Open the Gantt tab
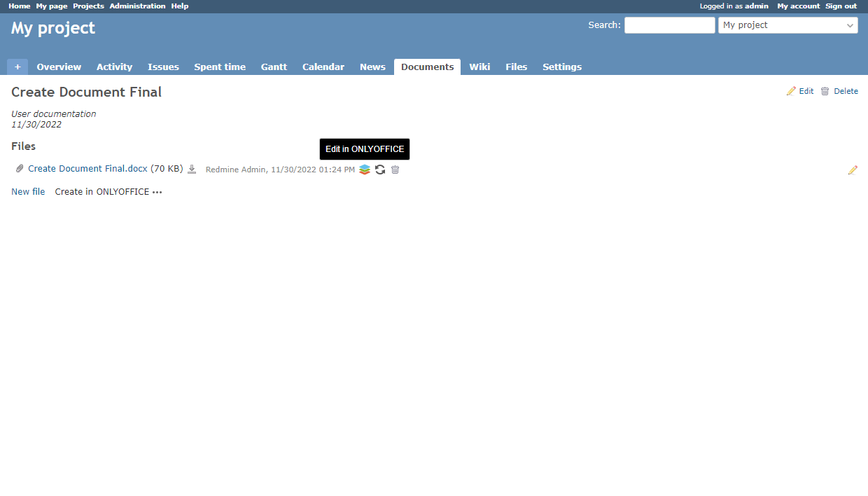 pyautogui.click(x=274, y=67)
